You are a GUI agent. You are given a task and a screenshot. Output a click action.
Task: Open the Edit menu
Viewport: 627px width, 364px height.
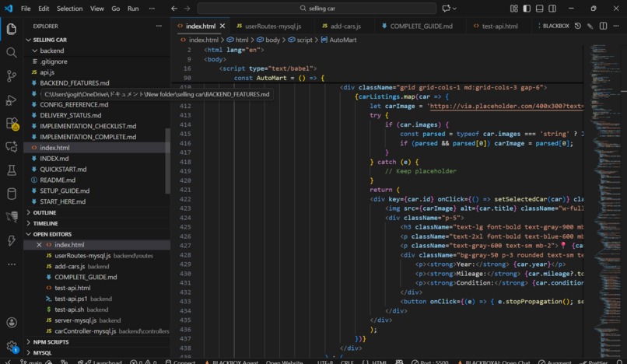(44, 9)
